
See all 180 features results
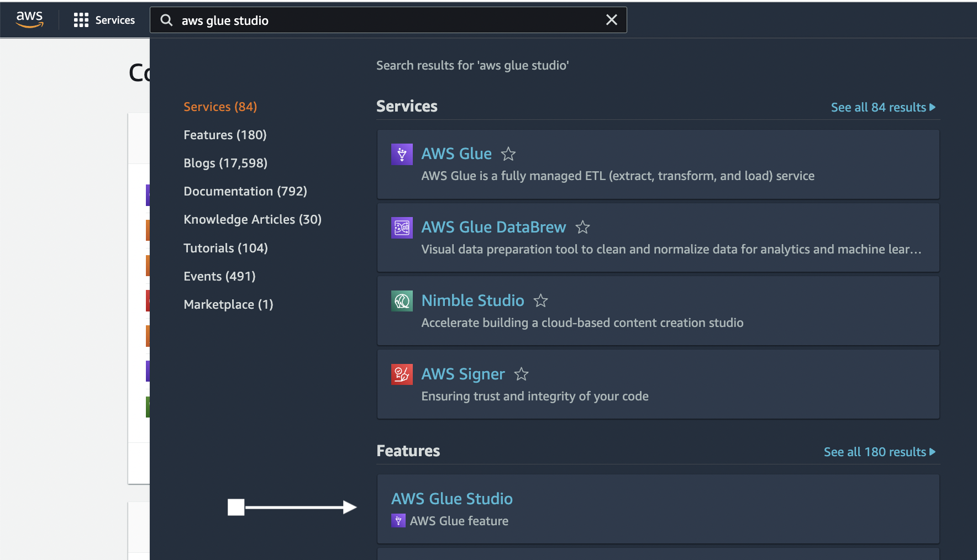tap(880, 452)
